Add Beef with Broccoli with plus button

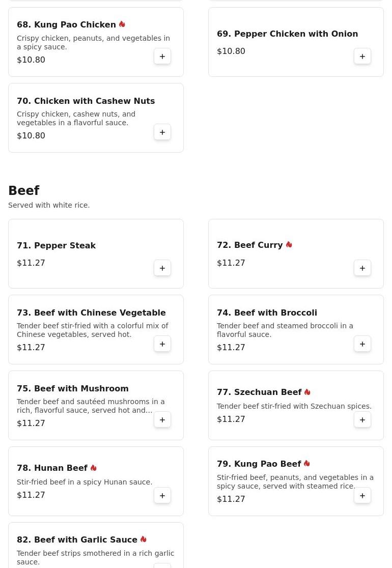[x=362, y=344]
